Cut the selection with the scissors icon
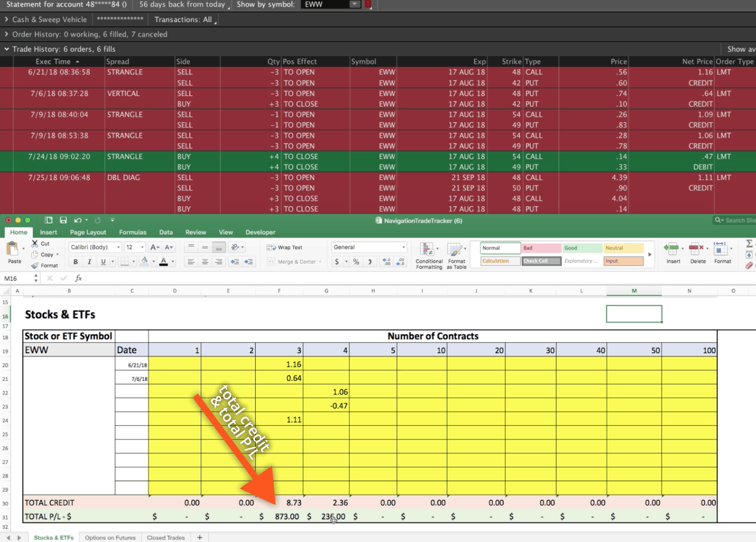 pos(35,243)
